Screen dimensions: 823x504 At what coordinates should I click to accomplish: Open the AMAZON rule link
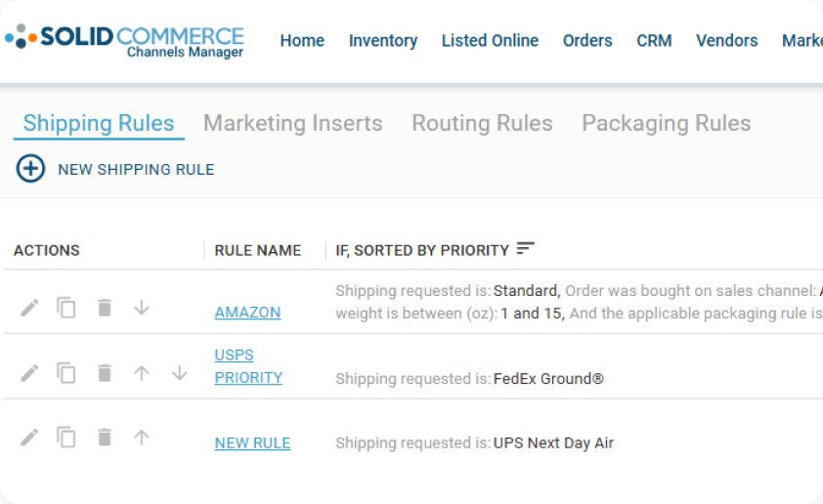tap(247, 312)
